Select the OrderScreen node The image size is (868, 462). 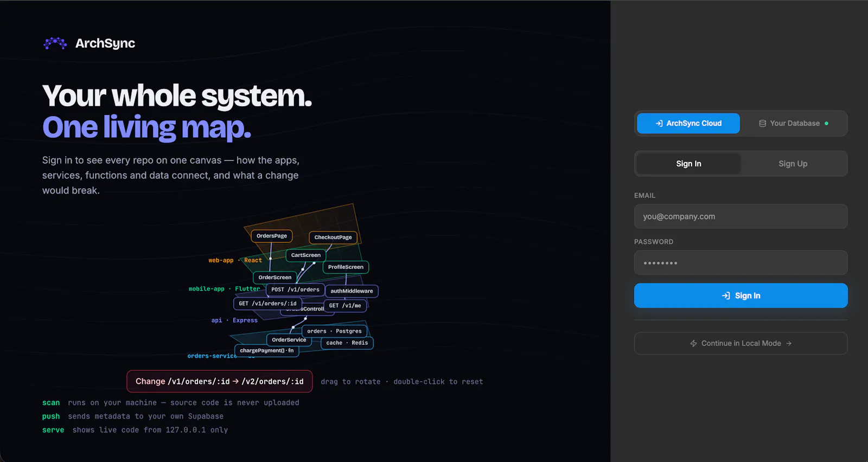275,277
